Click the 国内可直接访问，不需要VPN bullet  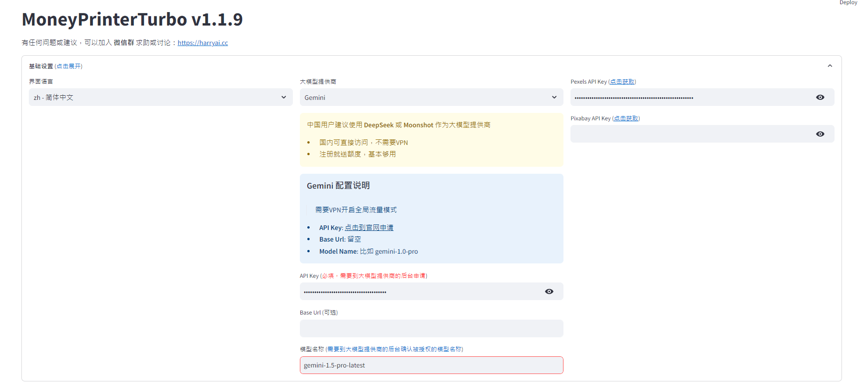(364, 143)
